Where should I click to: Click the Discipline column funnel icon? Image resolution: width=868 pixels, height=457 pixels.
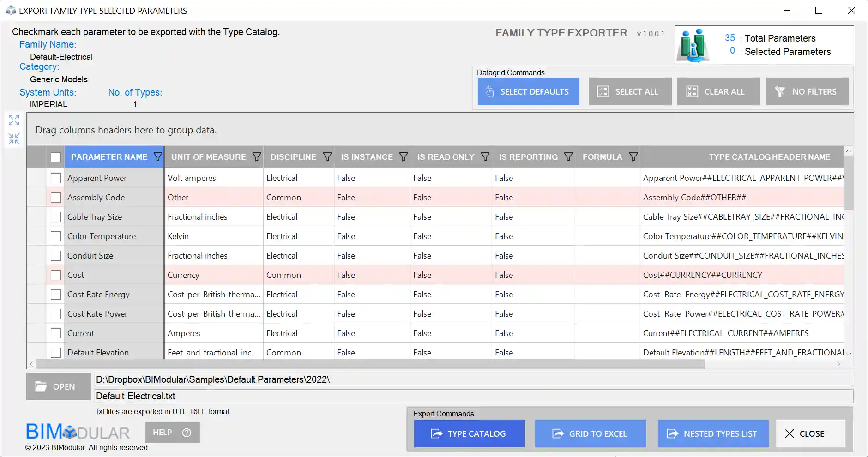327,156
